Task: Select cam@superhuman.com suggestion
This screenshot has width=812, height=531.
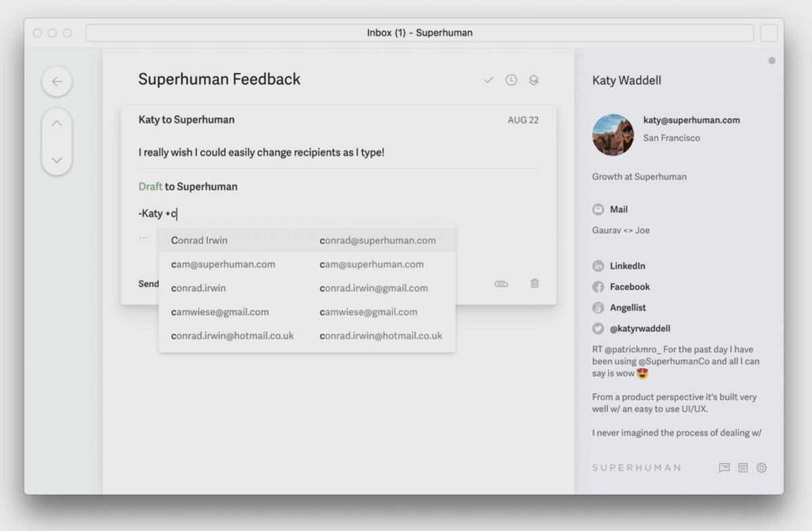Action: 307,264
